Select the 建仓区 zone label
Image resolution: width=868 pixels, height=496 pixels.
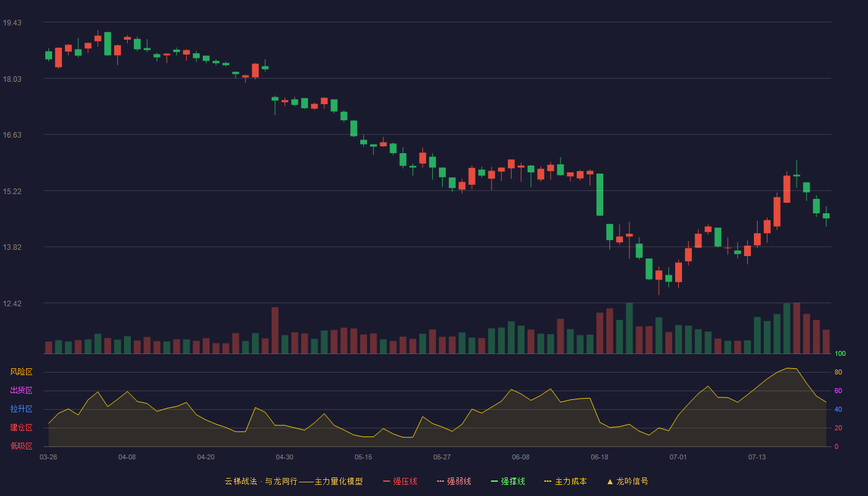tap(21, 428)
